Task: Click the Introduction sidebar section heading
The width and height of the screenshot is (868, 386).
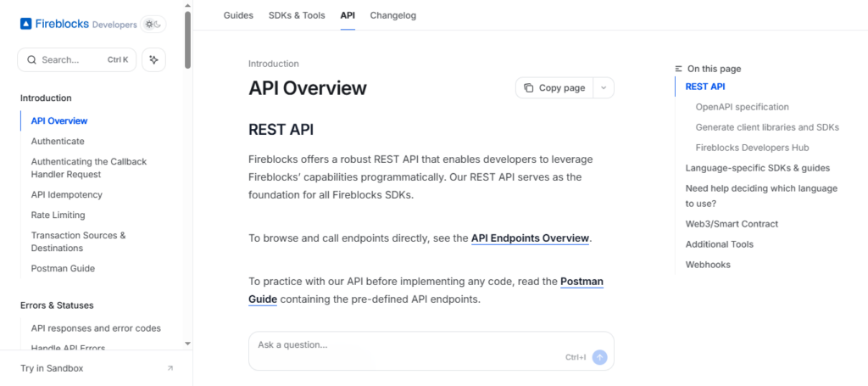Action: click(46, 98)
